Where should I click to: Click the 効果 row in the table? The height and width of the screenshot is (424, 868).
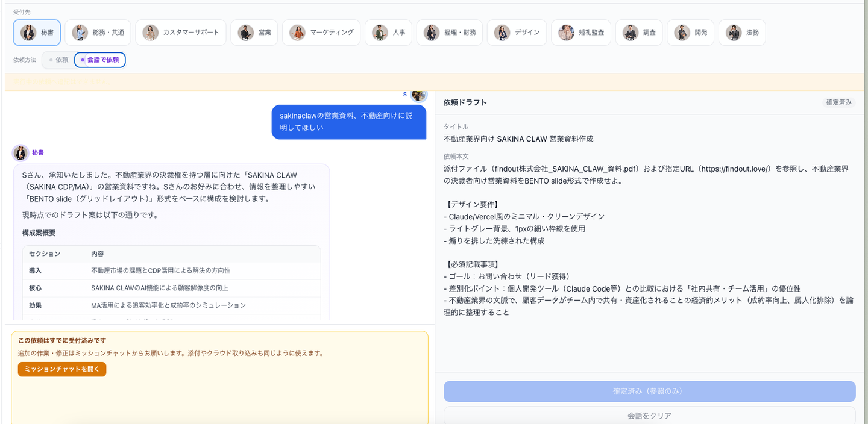(x=172, y=305)
